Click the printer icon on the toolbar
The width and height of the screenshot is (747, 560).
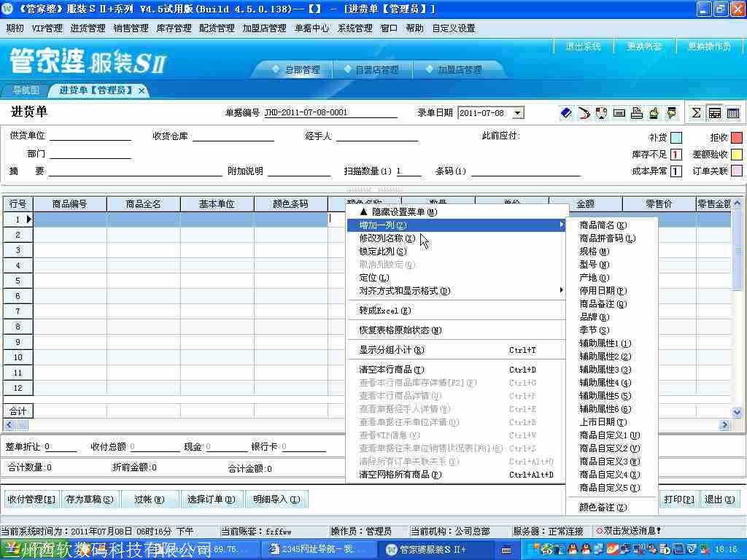(x=637, y=113)
